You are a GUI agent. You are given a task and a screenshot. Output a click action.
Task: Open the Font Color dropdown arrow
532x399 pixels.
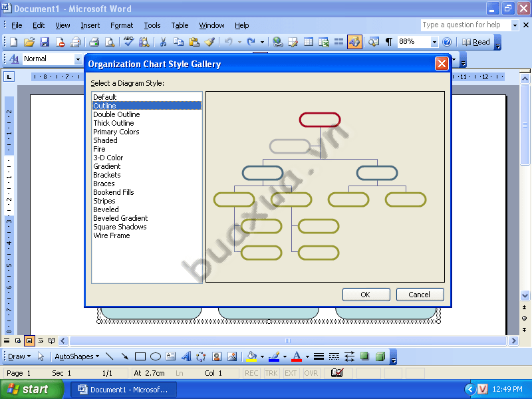click(x=307, y=356)
